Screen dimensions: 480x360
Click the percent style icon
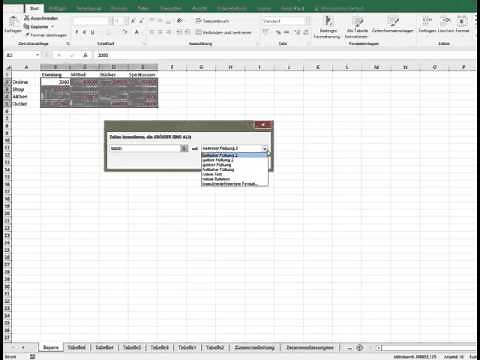pyautogui.click(x=278, y=32)
